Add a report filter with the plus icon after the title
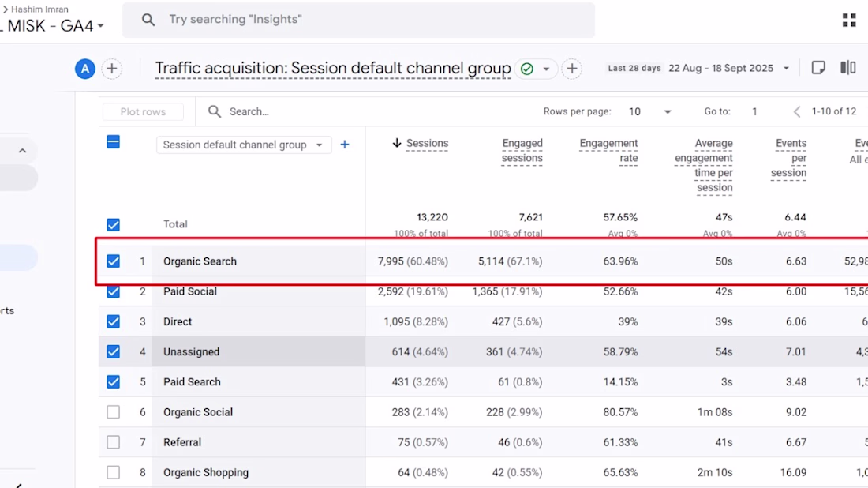868x488 pixels. [572, 69]
